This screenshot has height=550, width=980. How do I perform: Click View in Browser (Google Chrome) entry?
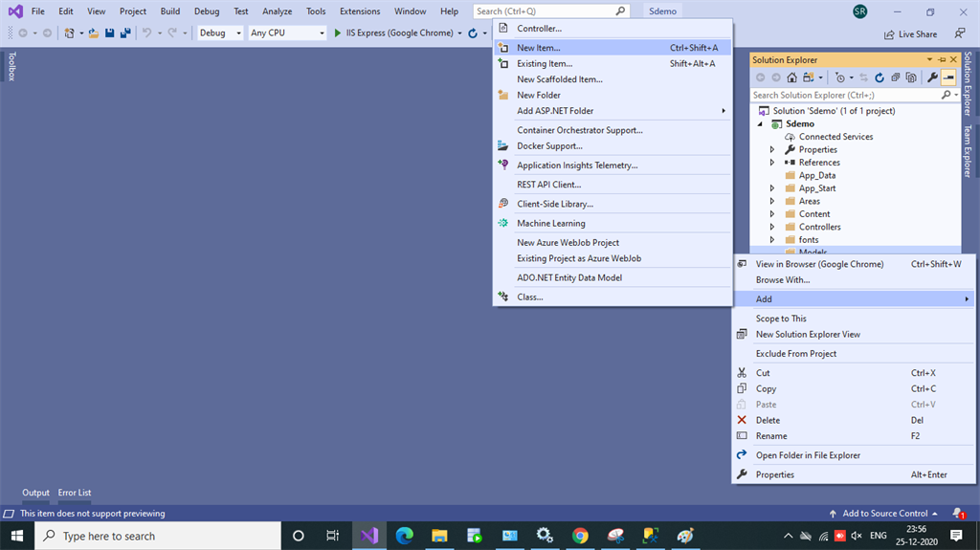[x=854, y=264]
